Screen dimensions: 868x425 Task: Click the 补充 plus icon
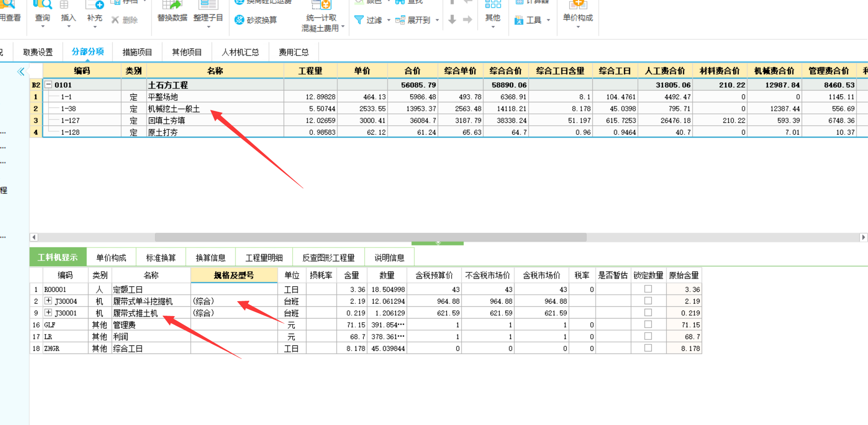pos(94,5)
